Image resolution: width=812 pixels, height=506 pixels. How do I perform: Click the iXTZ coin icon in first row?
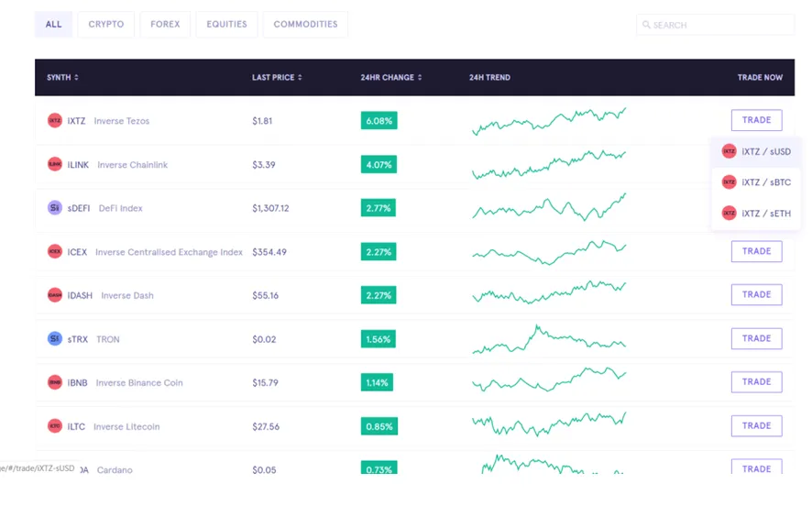[x=54, y=121]
